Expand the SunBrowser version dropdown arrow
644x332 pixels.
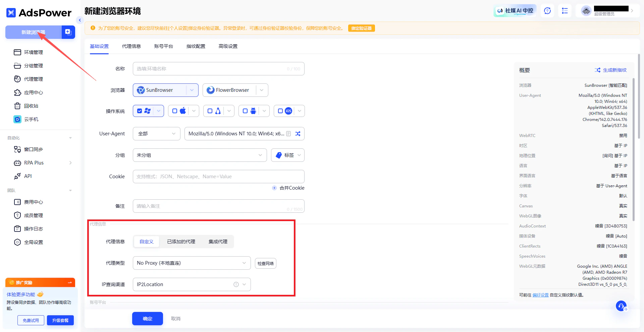(x=192, y=90)
